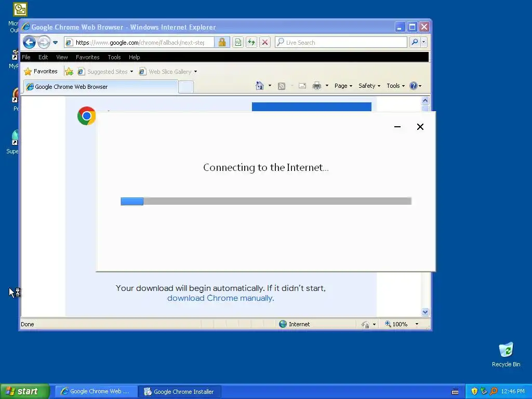The width and height of the screenshot is (532, 399).
Task: Click the address bar URL field
Action: (139, 43)
